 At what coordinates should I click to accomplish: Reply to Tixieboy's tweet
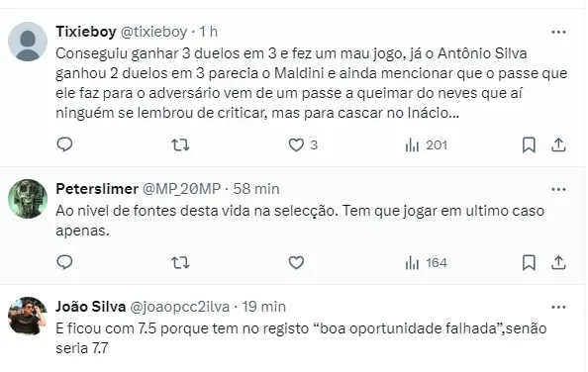(x=64, y=144)
